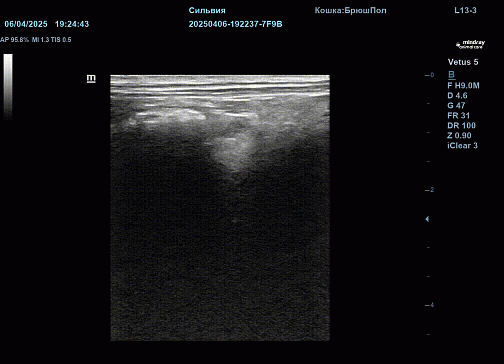The width and height of the screenshot is (504, 364).
Task: Select the frequency F H9.0M parameter
Action: 463,86
